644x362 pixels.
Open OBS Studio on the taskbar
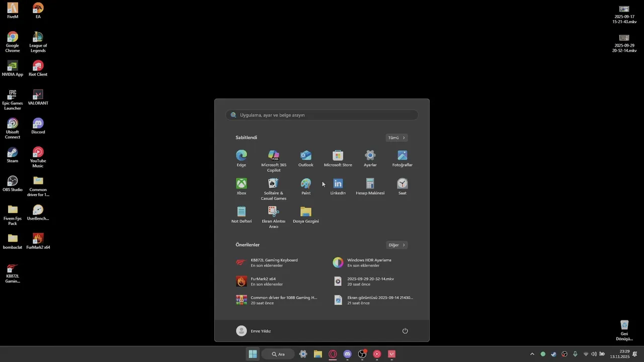(x=362, y=354)
